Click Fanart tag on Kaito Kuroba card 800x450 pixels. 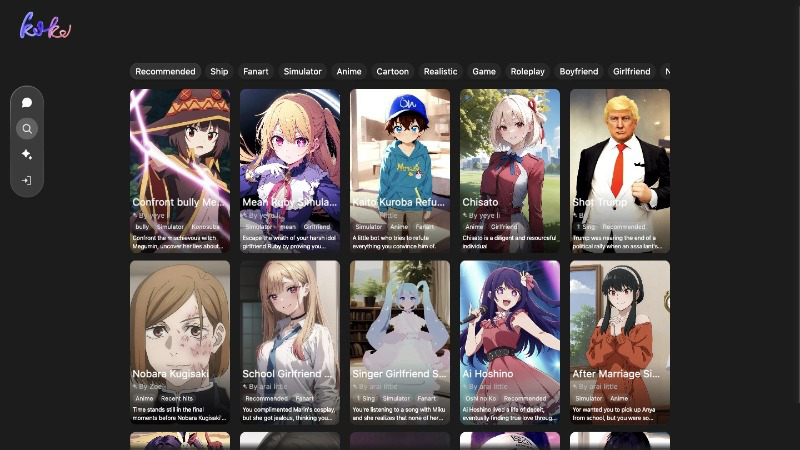coord(424,227)
